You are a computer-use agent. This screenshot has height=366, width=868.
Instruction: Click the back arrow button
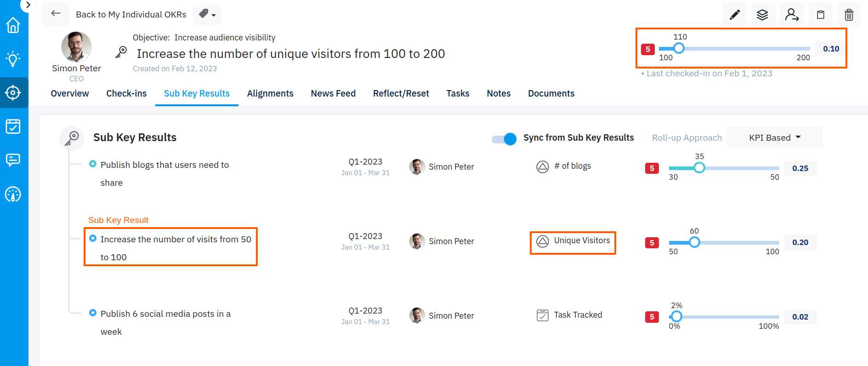click(56, 14)
